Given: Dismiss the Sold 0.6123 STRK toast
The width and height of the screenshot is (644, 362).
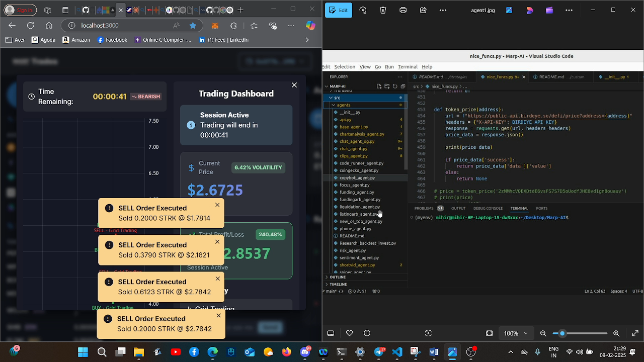Looking at the screenshot, I should 218,279.
